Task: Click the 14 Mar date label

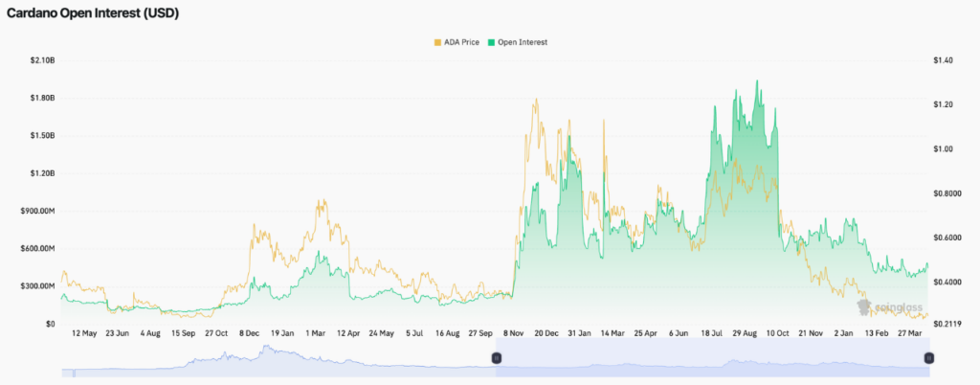Action: [613, 333]
